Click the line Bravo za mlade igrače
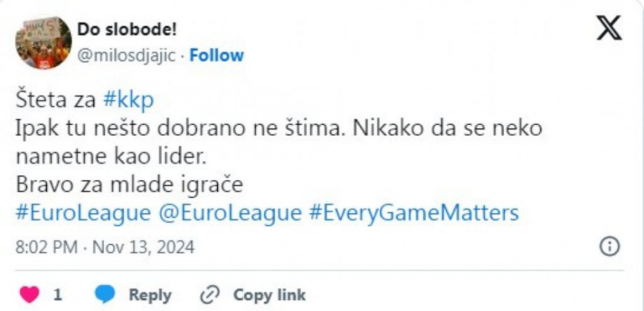 [130, 184]
